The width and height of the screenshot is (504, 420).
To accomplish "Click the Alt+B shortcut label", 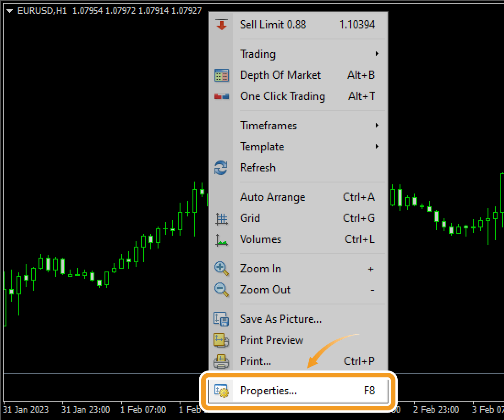I will (361, 75).
